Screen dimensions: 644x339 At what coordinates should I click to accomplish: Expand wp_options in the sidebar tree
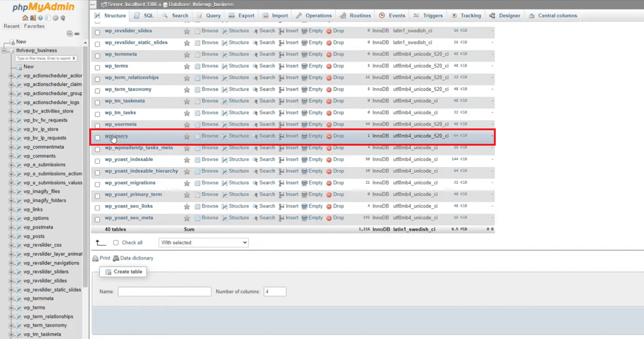tap(12, 218)
